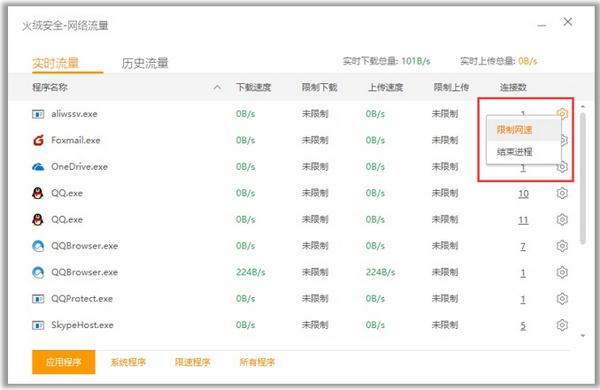Click the Foxmail.exe application icon
This screenshot has height=390, width=600.
click(x=38, y=140)
